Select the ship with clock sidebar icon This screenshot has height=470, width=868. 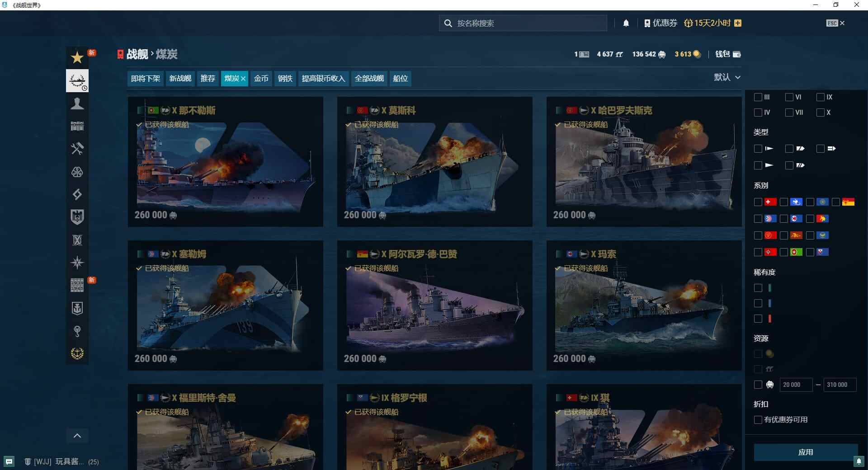pos(77,80)
